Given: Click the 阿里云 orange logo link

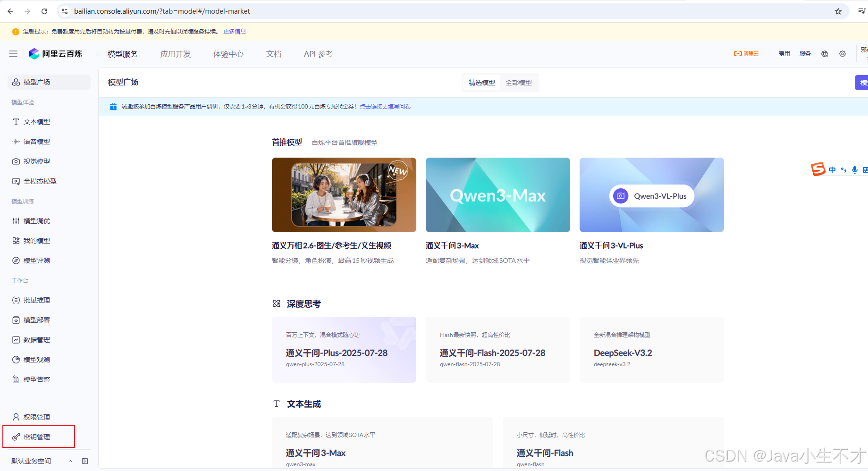Looking at the screenshot, I should click(x=746, y=54).
